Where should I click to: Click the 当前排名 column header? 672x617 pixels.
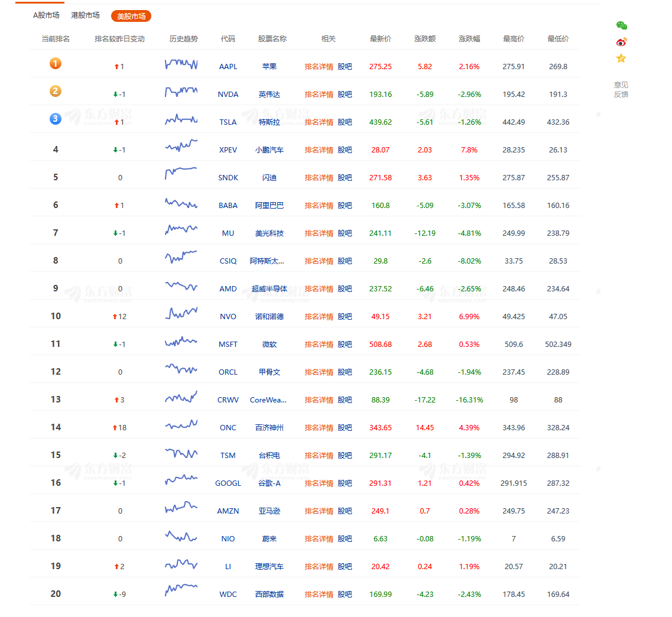coord(56,39)
